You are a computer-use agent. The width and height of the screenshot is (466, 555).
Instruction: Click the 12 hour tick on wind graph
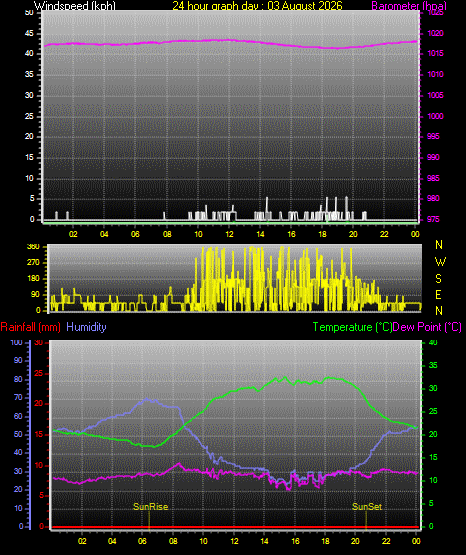[x=229, y=234]
